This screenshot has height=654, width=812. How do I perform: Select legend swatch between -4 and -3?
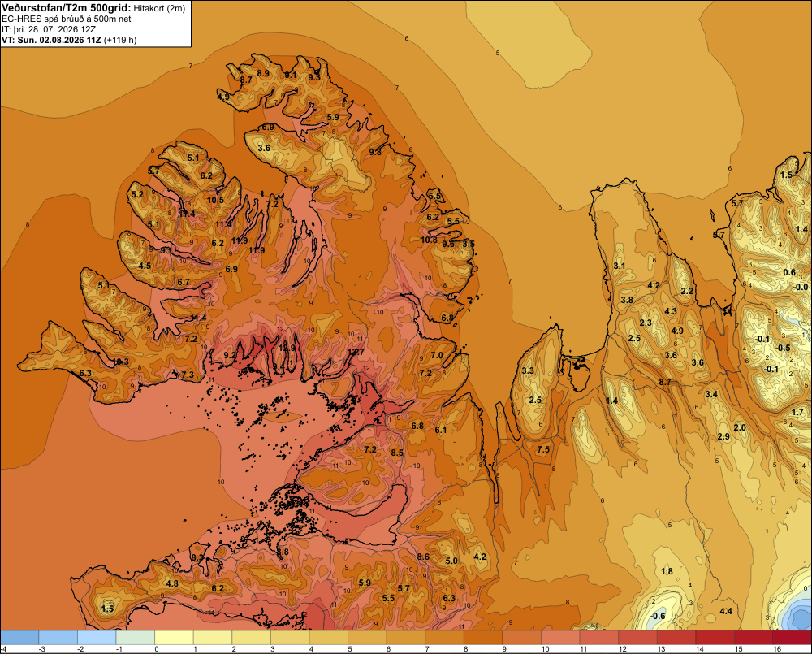point(19,638)
